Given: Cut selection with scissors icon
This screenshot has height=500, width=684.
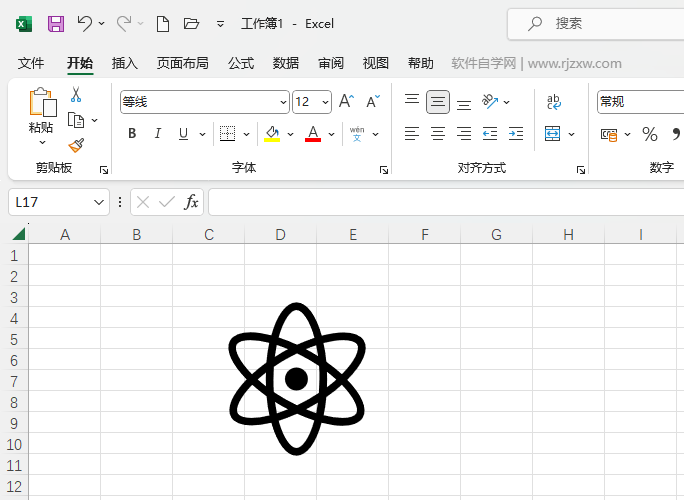Looking at the screenshot, I should (76, 94).
